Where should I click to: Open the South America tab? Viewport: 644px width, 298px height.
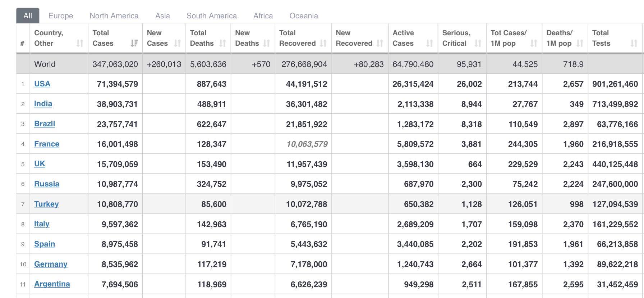(212, 16)
